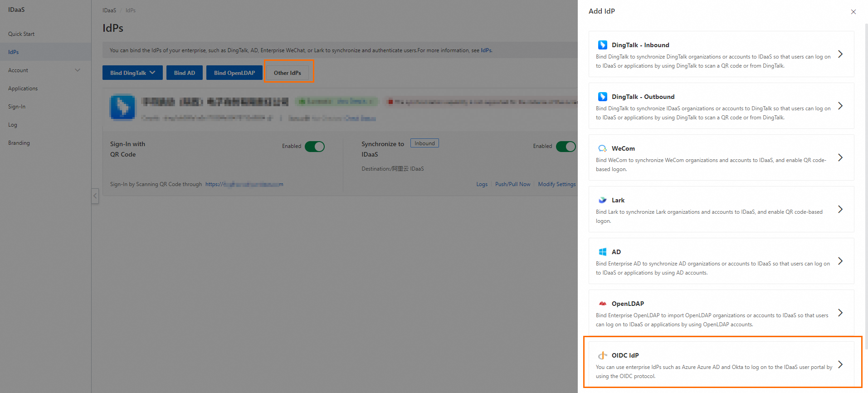Click the IdPs page heading
The height and width of the screenshot is (393, 868).
[113, 28]
